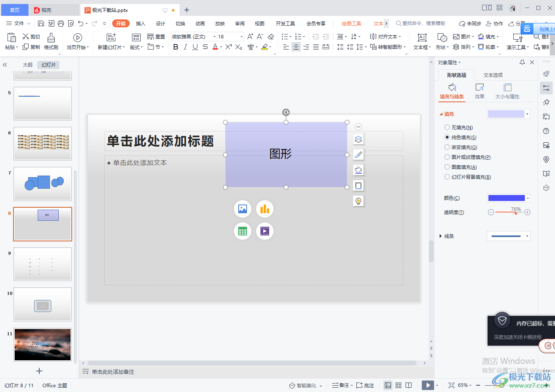Click the superscript icon
Viewport: 555px width, 392px height.
tap(229, 47)
